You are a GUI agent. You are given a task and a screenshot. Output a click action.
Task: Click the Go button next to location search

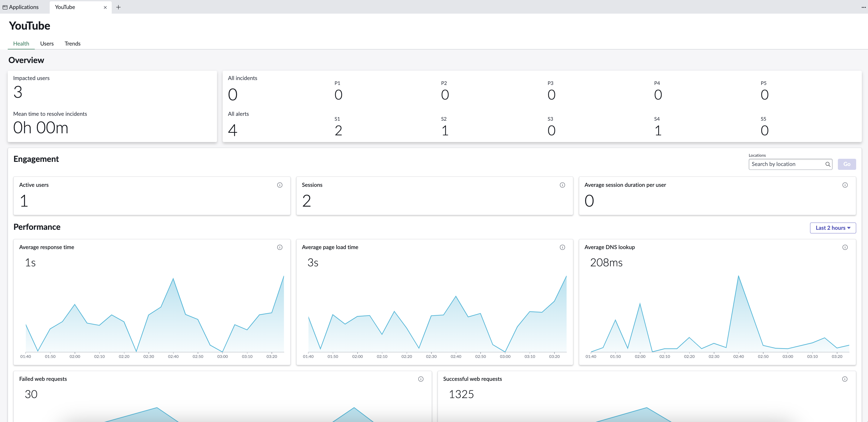click(x=846, y=164)
